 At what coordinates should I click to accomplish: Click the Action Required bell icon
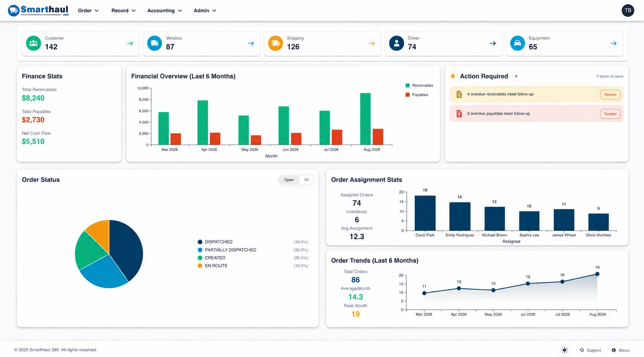453,76
